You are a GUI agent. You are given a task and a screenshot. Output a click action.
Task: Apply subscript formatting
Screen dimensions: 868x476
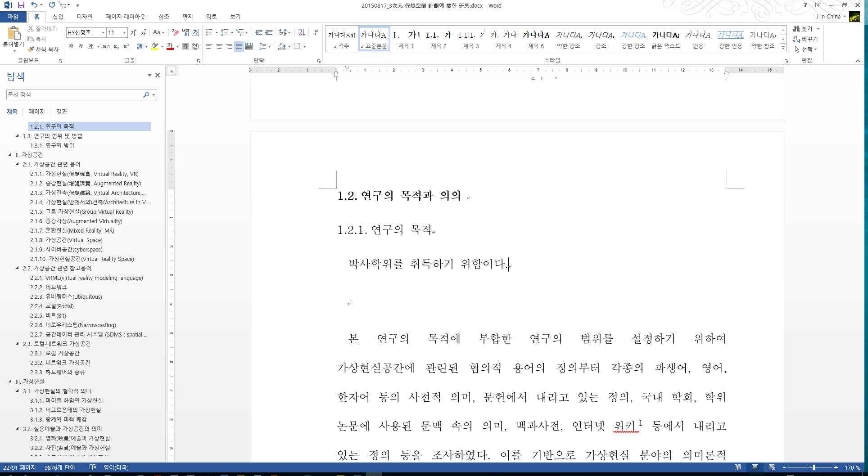(x=116, y=46)
